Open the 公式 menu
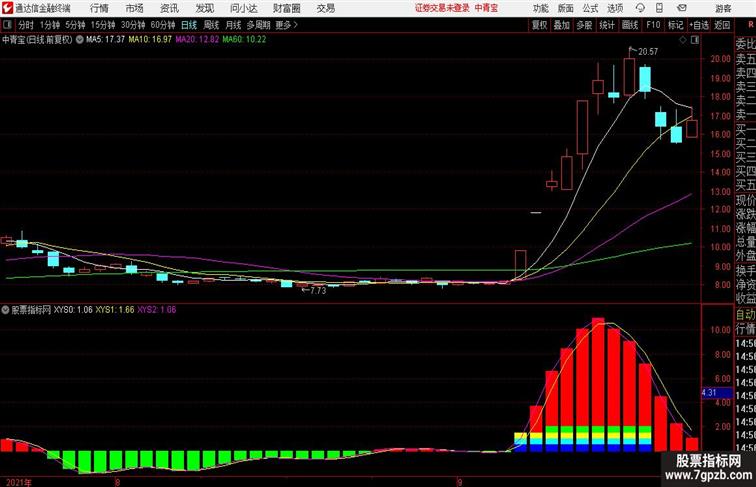Screen dimensions: 756x487 click(x=590, y=8)
